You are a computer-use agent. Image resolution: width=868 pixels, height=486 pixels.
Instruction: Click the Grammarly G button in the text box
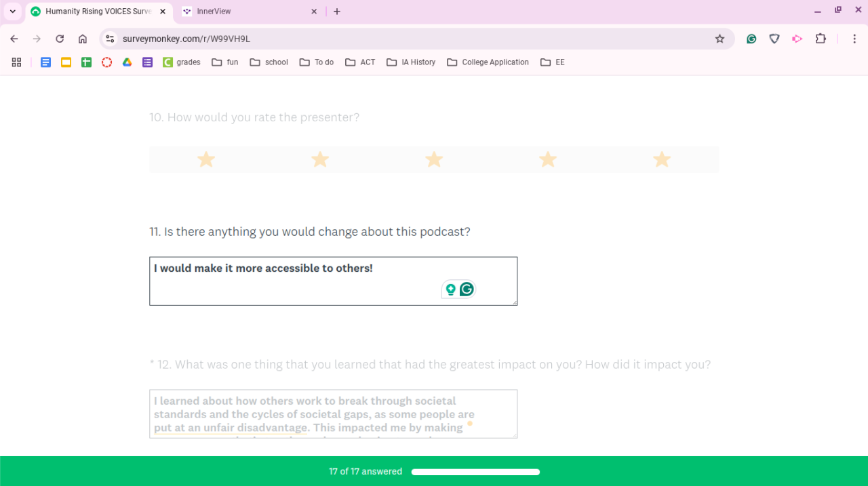(467, 289)
